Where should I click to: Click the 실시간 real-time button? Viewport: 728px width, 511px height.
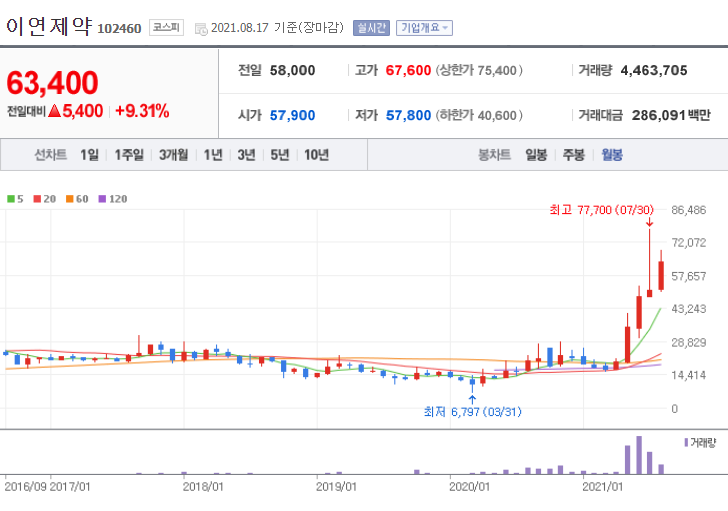click(371, 28)
